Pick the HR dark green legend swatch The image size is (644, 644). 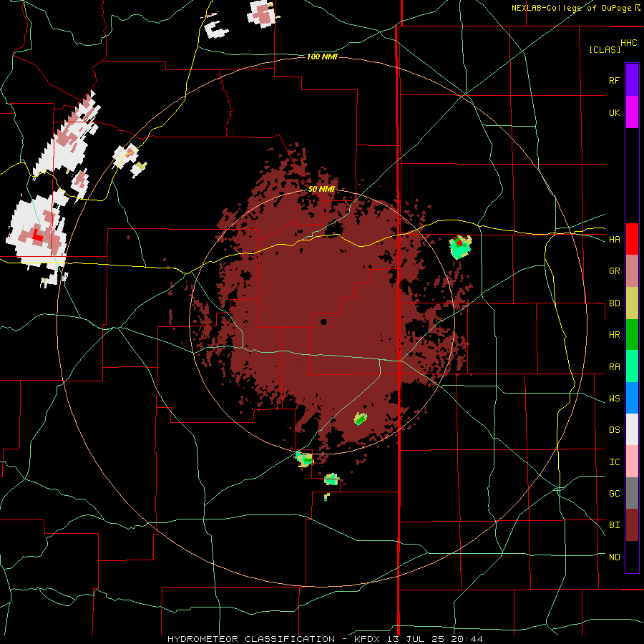pyautogui.click(x=632, y=335)
